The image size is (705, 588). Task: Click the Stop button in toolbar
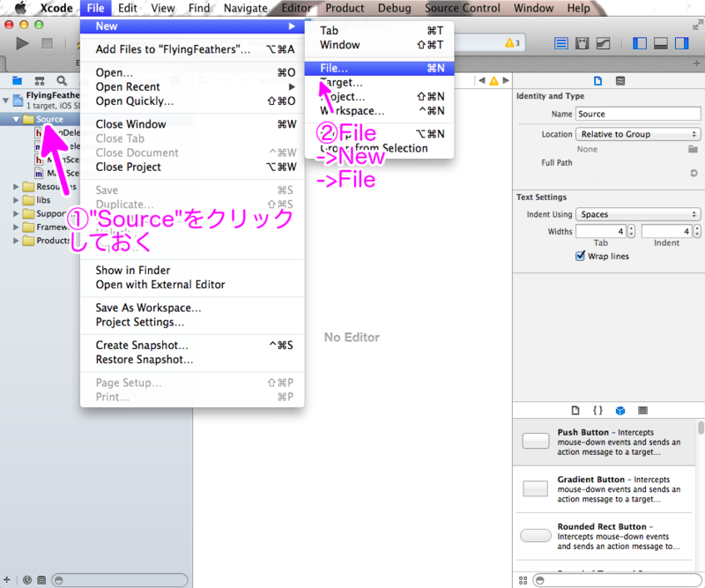coord(47,44)
